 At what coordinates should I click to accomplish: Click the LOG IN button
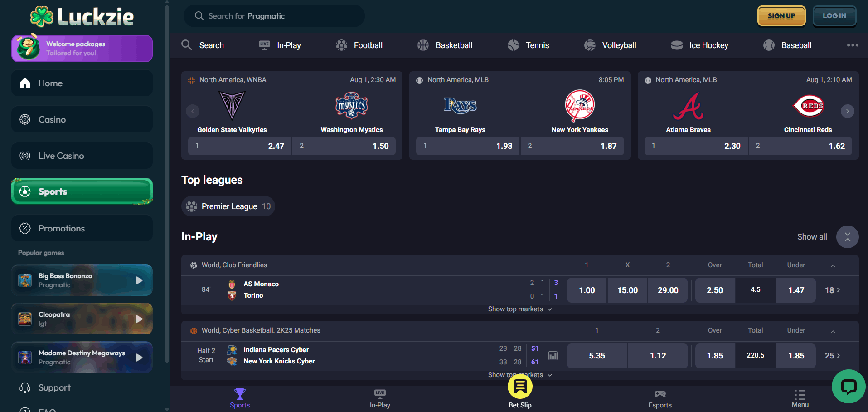coord(834,16)
